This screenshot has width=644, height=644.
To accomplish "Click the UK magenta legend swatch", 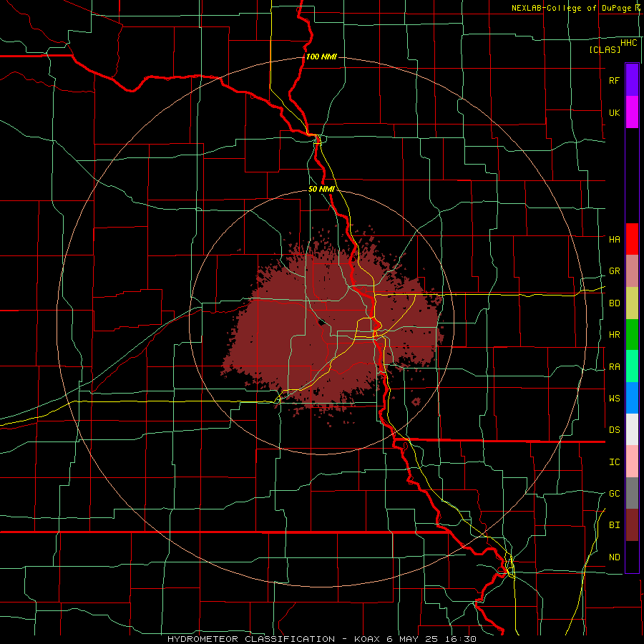I will click(x=632, y=112).
